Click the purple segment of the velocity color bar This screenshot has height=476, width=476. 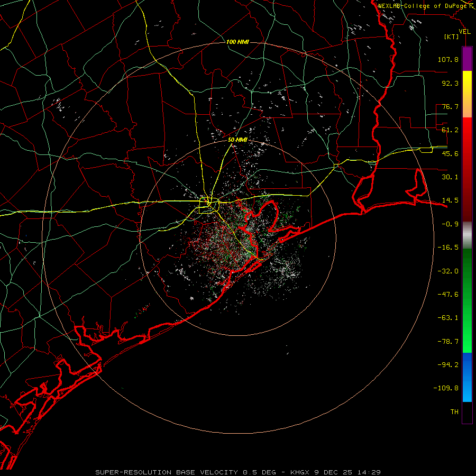click(x=467, y=59)
